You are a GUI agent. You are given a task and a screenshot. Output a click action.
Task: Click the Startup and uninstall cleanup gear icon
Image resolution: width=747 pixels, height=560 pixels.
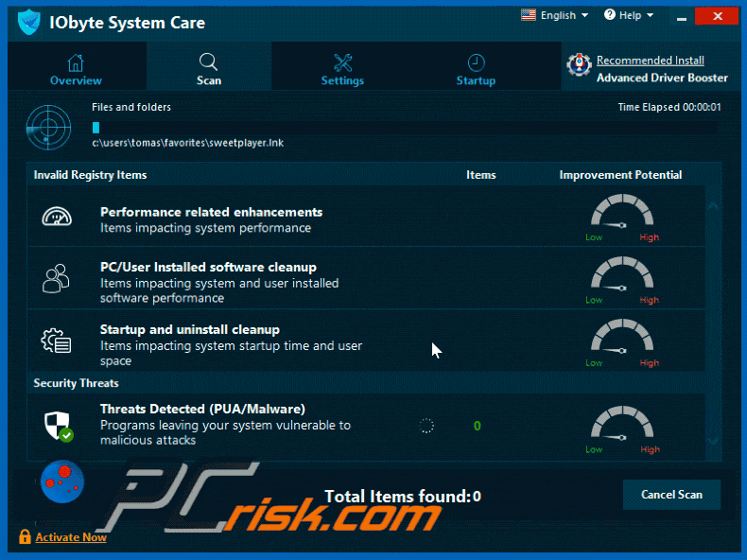pos(56,341)
